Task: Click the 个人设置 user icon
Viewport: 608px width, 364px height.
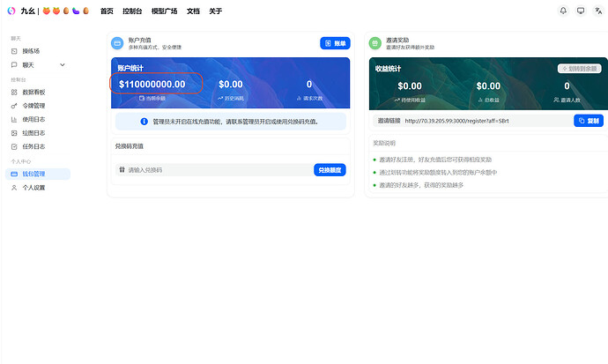Action: pyautogui.click(x=14, y=188)
